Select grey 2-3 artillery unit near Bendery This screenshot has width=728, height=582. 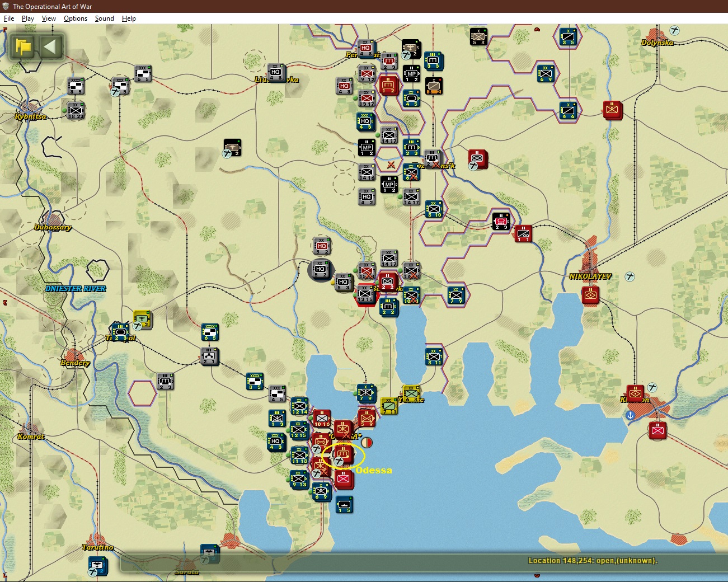(165, 382)
